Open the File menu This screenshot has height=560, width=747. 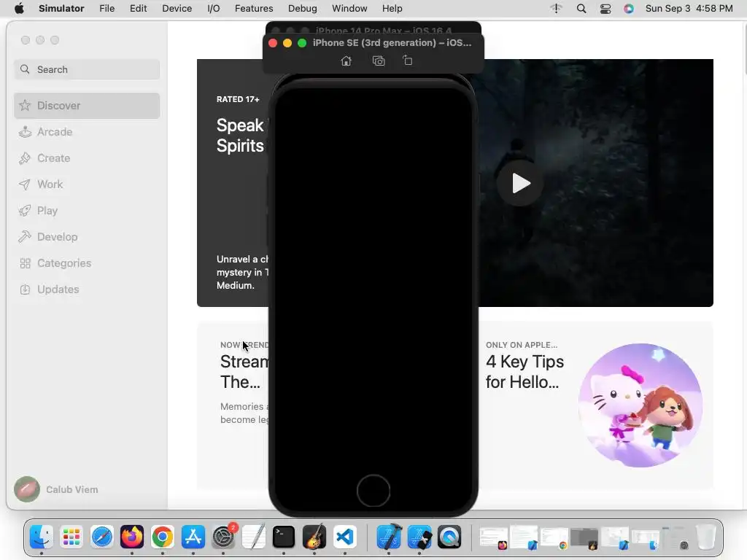(x=107, y=9)
